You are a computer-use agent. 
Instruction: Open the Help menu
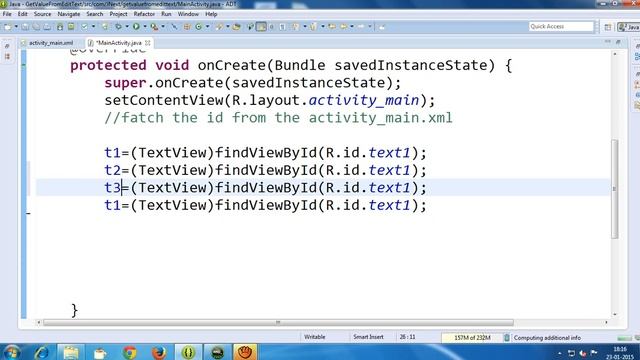click(211, 14)
